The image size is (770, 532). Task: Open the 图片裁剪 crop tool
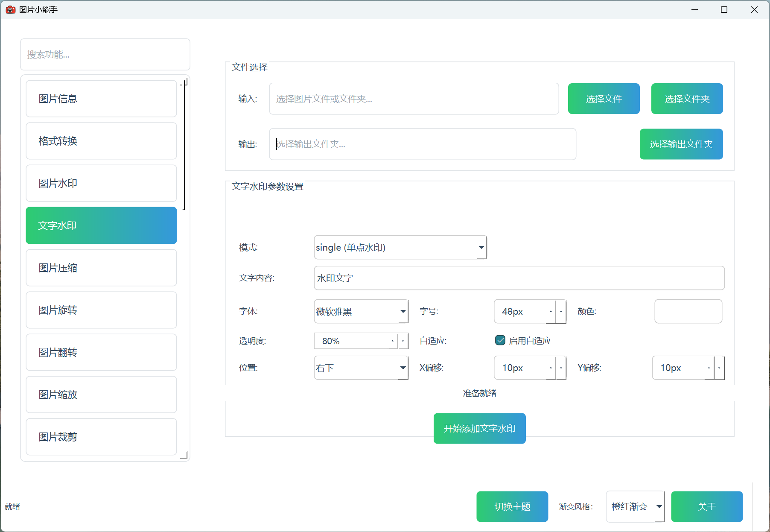coord(101,437)
